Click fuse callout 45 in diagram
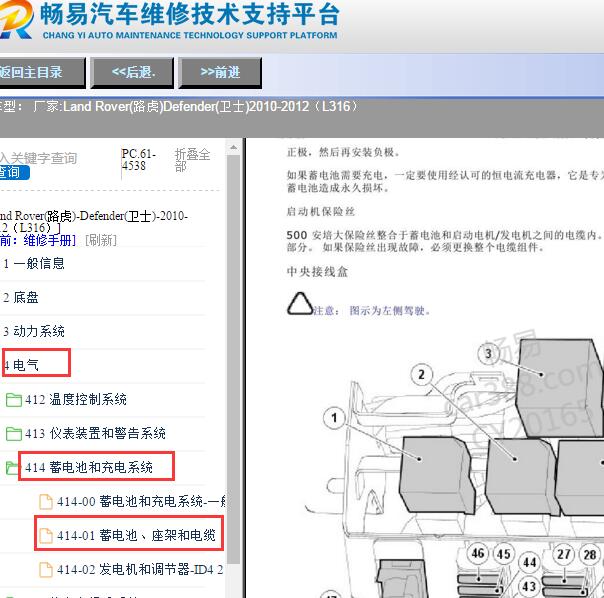This screenshot has height=598, width=604. [x=503, y=554]
